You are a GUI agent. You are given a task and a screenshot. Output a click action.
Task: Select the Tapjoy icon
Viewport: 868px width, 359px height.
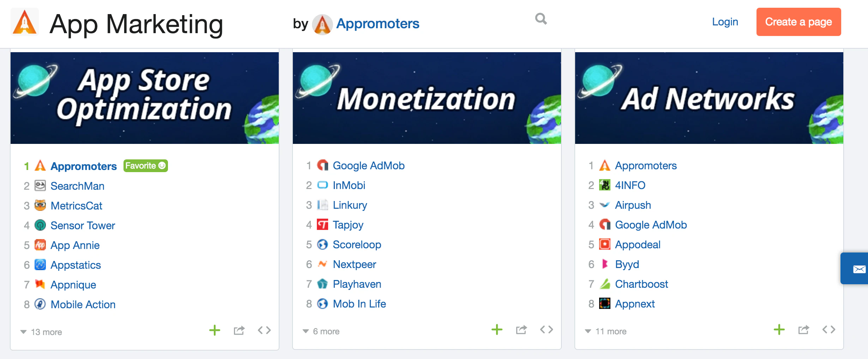(x=323, y=225)
